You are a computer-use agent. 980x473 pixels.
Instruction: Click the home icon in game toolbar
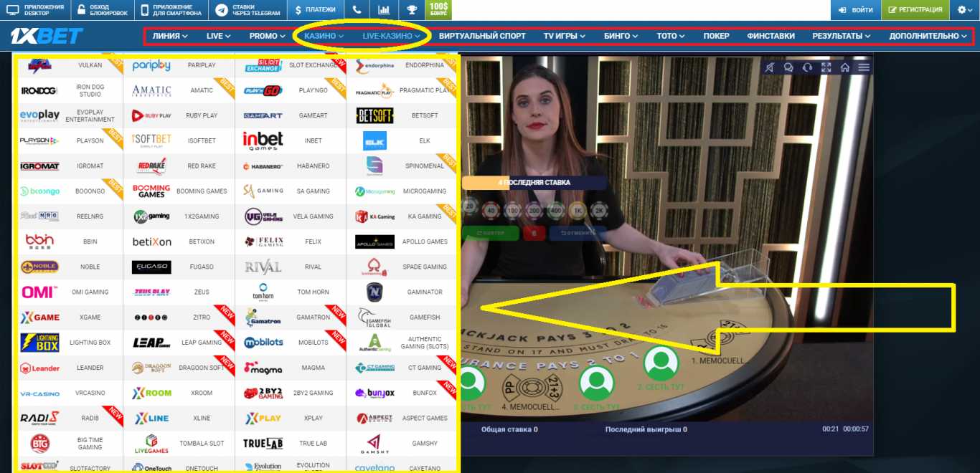click(x=845, y=67)
